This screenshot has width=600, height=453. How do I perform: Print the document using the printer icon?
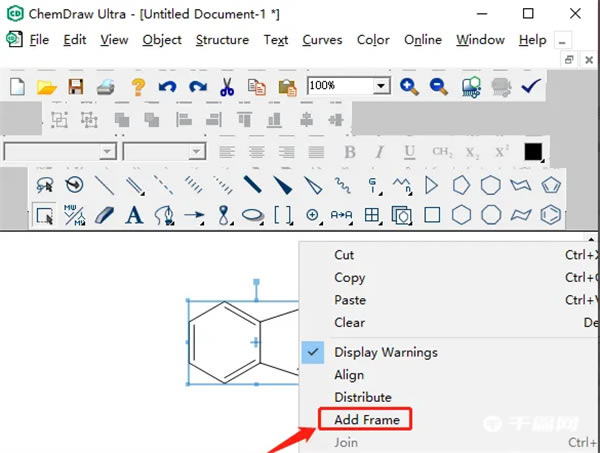[106, 87]
